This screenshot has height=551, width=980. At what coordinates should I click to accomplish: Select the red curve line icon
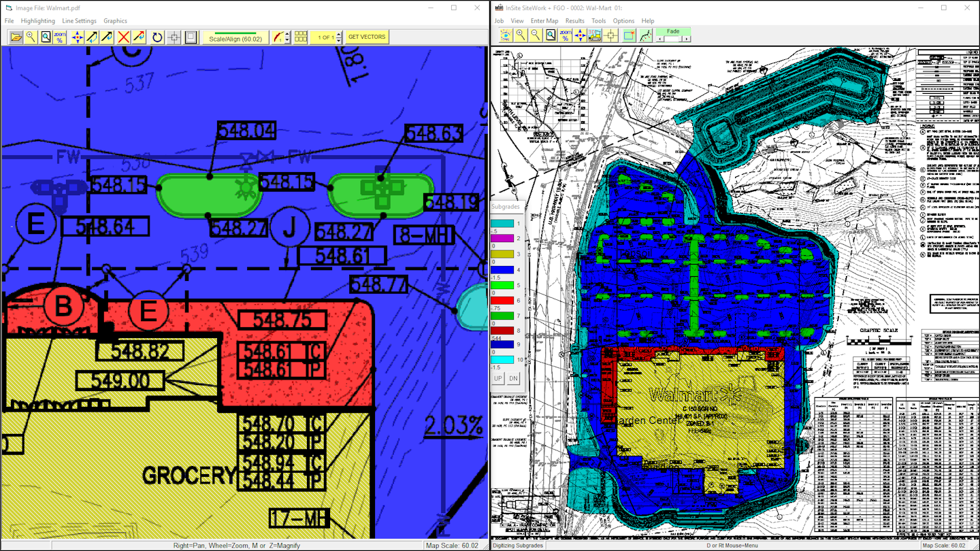(278, 37)
